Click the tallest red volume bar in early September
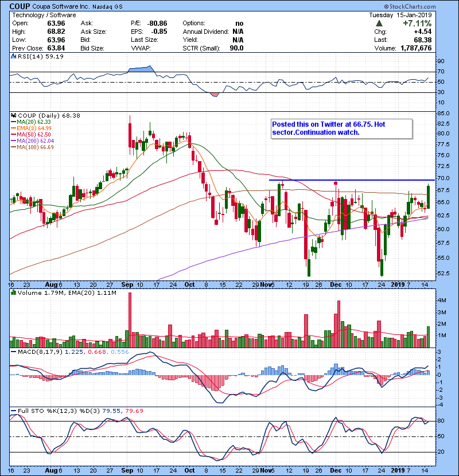 coord(130,320)
